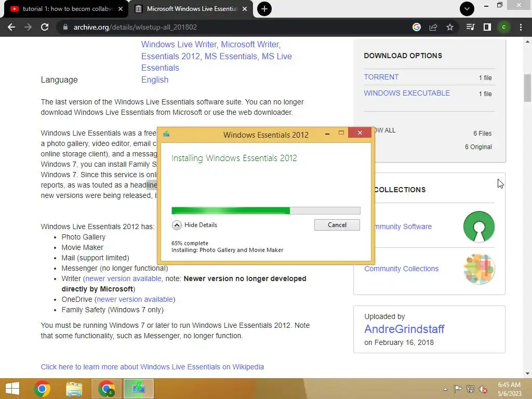
Task: Click '6 Files' count text
Action: (482, 134)
